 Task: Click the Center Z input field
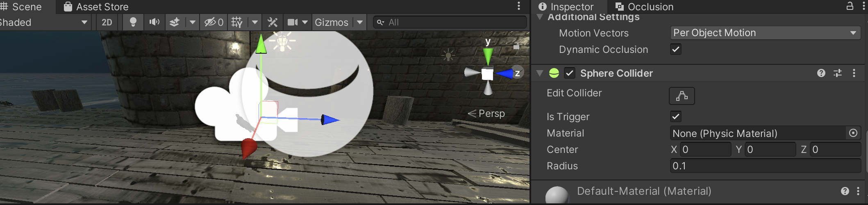(835, 150)
